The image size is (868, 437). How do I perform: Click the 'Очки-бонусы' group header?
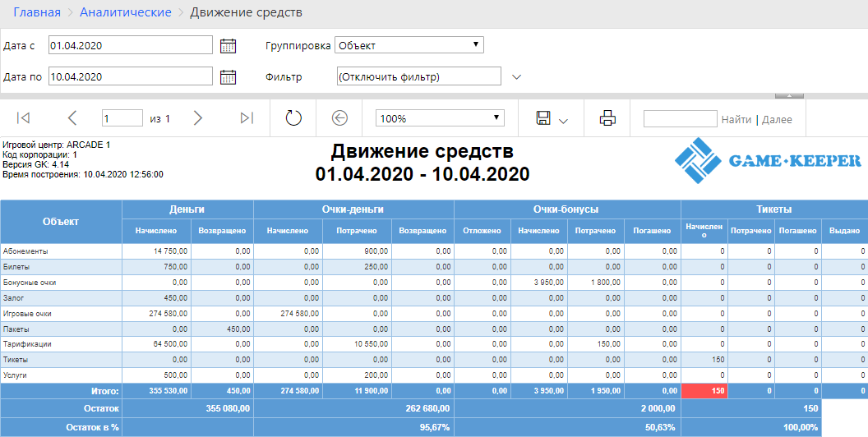tap(567, 209)
